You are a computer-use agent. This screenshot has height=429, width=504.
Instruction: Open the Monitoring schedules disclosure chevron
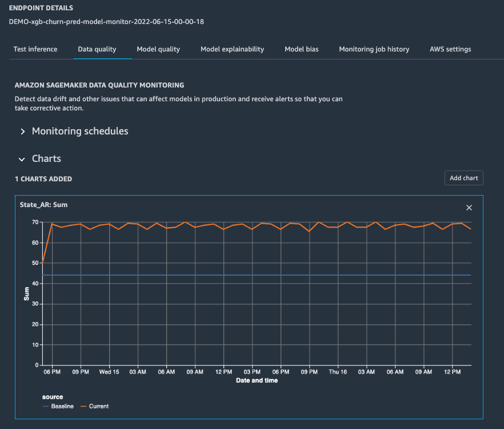[x=22, y=131]
